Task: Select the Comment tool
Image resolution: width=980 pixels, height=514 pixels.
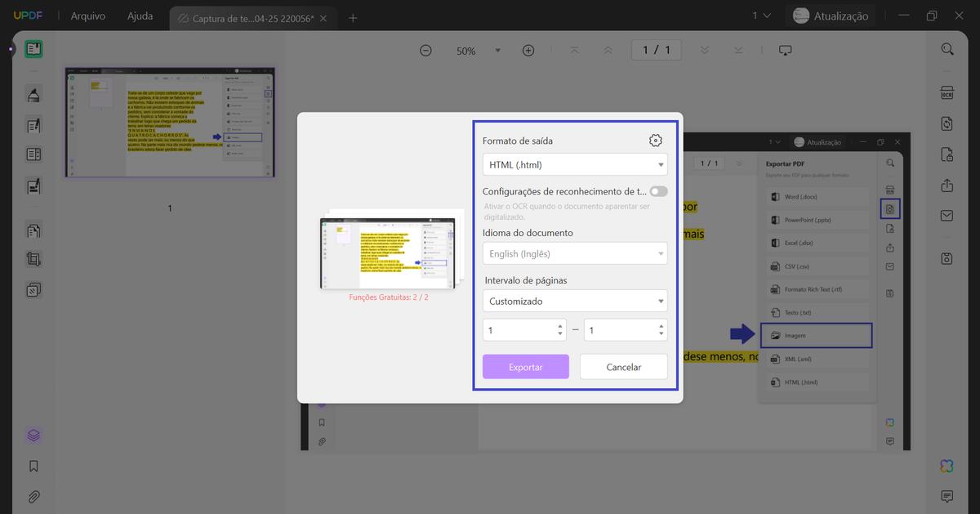Action: (33, 95)
